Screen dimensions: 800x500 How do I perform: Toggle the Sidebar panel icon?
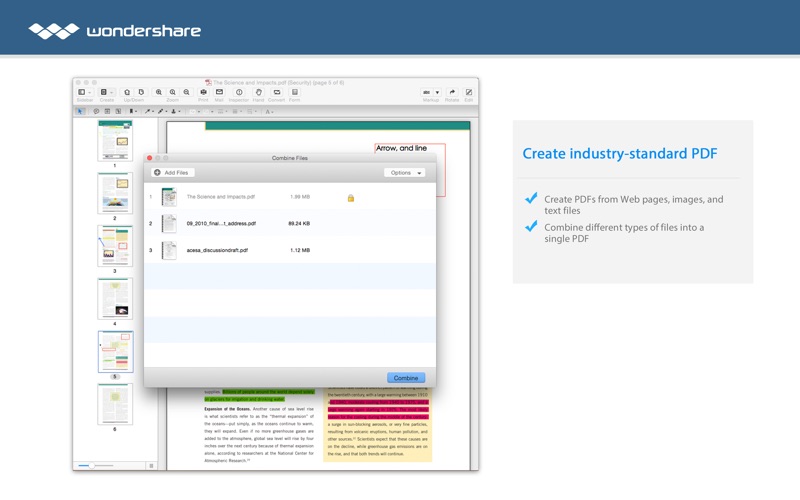82,92
